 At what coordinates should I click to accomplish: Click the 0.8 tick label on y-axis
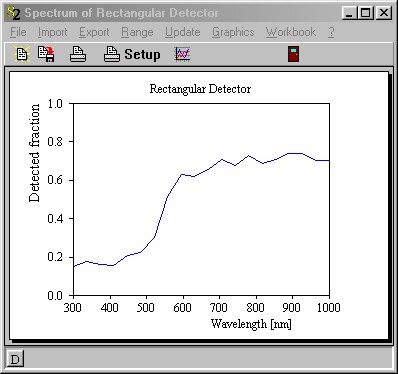click(55, 142)
